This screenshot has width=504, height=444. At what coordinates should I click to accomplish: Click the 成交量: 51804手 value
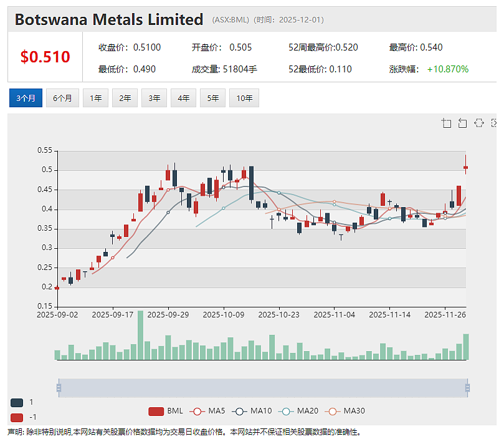pyautogui.click(x=224, y=69)
